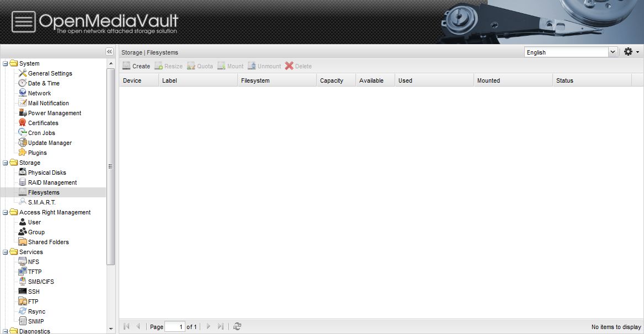This screenshot has height=334, width=644.
Task: Click the FTP folder icon
Action: (x=23, y=301)
